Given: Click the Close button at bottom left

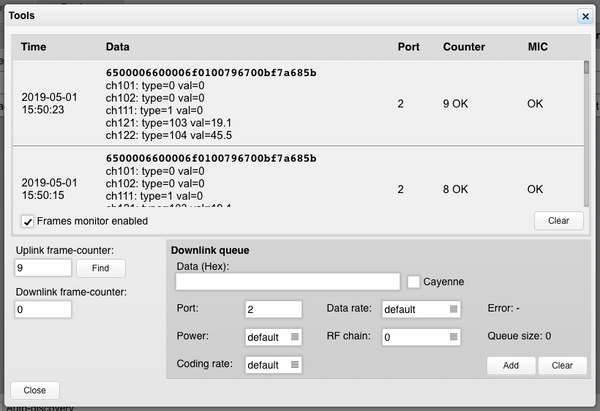Looking at the screenshot, I should click(35, 390).
